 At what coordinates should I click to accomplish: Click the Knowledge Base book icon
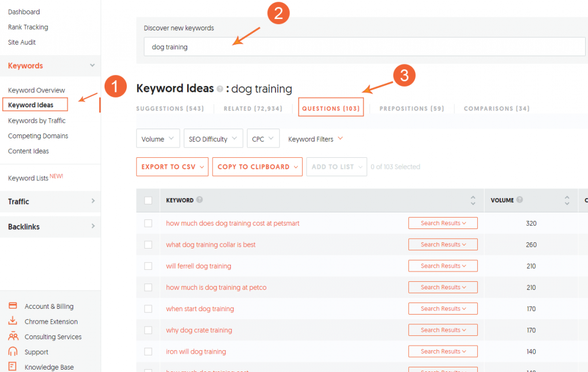click(13, 366)
